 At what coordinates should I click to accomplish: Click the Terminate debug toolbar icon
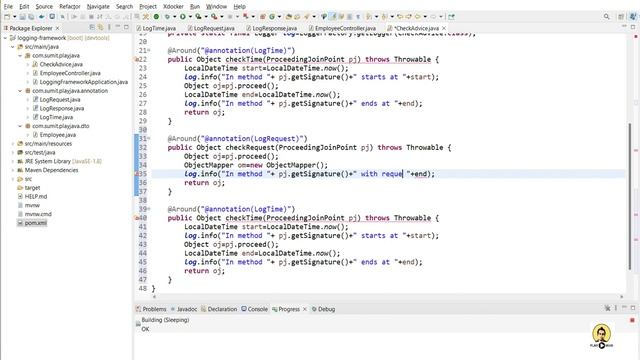(x=91, y=17)
